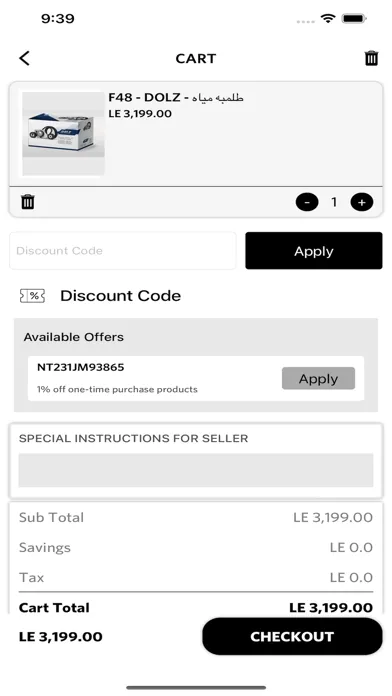Screen dimensions: 392x696
Task: Select the NT231JM93865 offer code text
Action: point(80,368)
